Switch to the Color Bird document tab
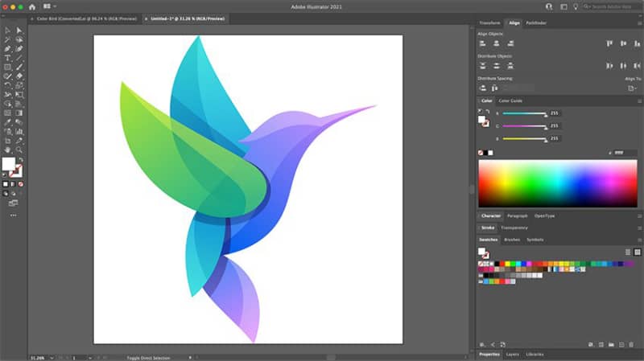644x361 pixels. (86, 18)
